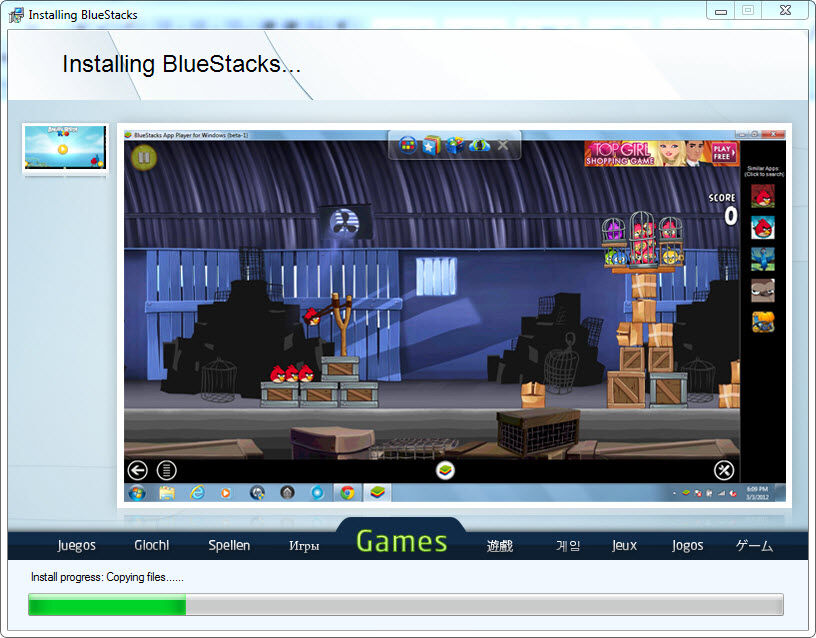This screenshot has width=816, height=638.
Task: Dismiss the floating toolbar with its X icon
Action: [x=503, y=145]
